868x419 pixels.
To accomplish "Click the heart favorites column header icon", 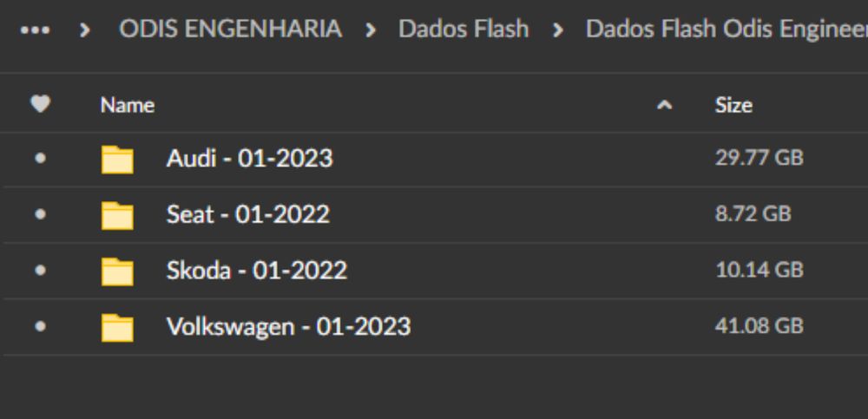I will pos(41,105).
